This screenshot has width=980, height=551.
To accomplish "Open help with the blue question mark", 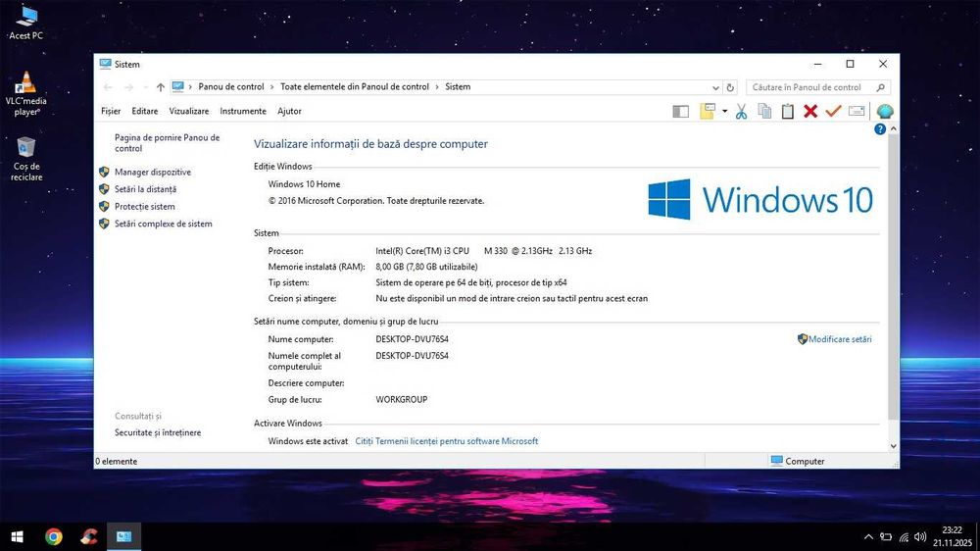I will click(879, 129).
